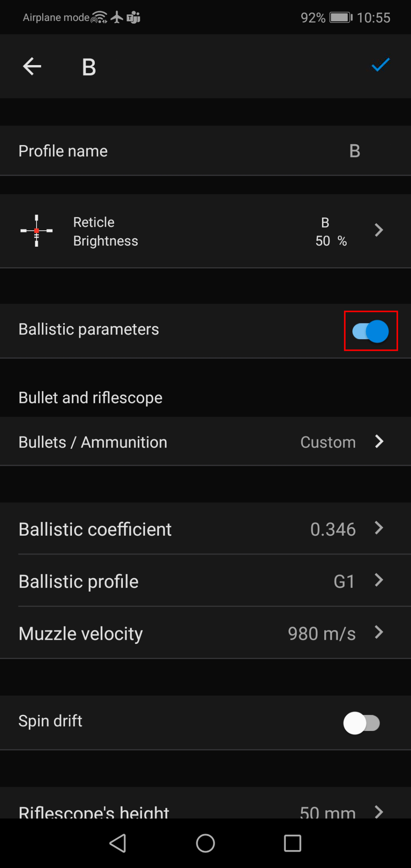Image resolution: width=411 pixels, height=868 pixels.
Task: Open recent apps with square button
Action: pos(292,843)
